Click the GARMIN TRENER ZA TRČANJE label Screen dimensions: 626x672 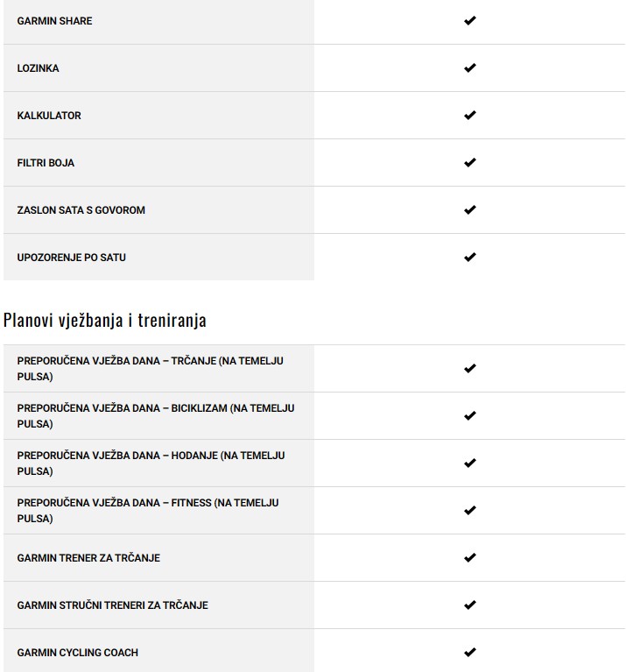pos(88,558)
